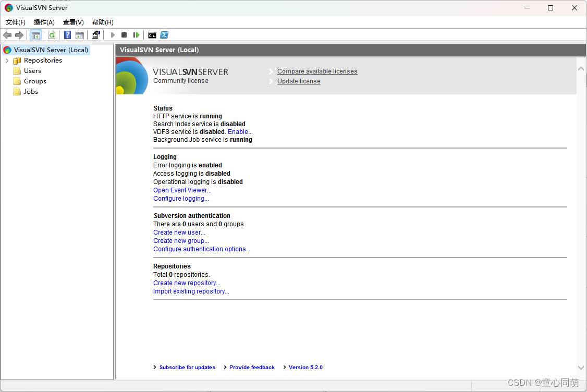Open the 文件(F) menu

[x=15, y=22]
